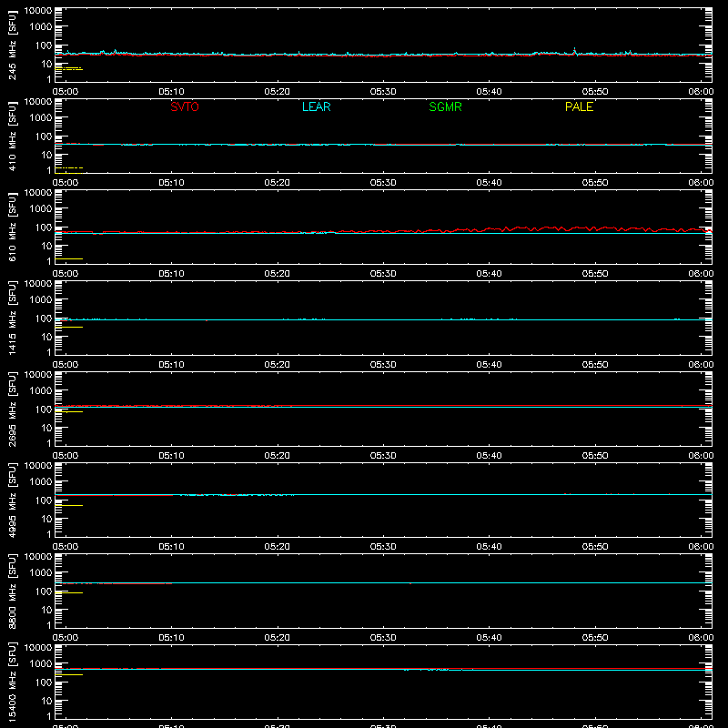Click the 05:50 time label under 2695 MHz plot
This screenshot has width=728, height=728.
coord(595,456)
